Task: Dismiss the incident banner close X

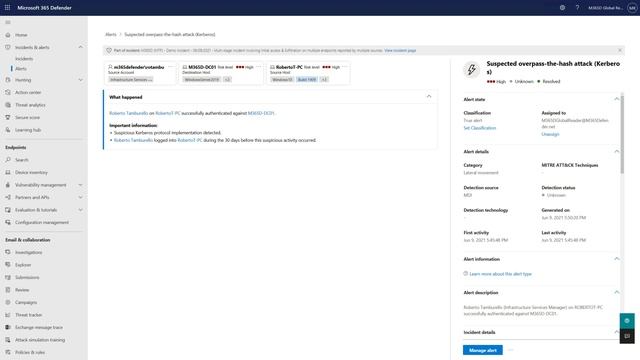Action: [620, 51]
